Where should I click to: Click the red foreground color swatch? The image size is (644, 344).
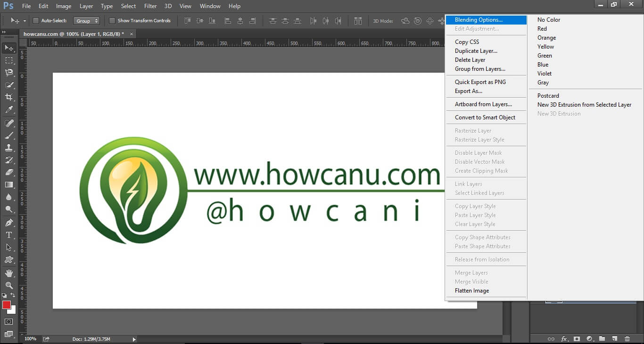(x=6, y=305)
